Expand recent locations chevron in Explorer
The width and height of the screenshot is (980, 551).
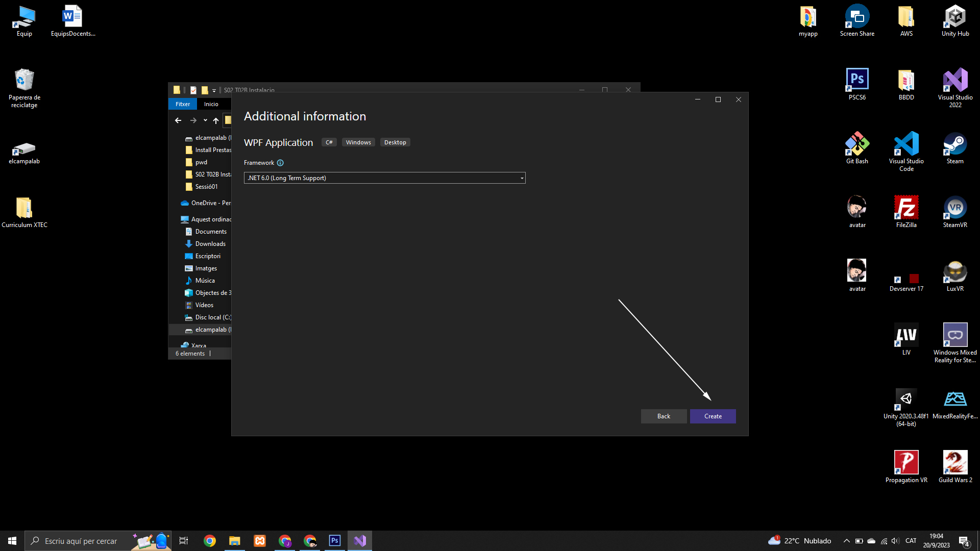coord(205,121)
